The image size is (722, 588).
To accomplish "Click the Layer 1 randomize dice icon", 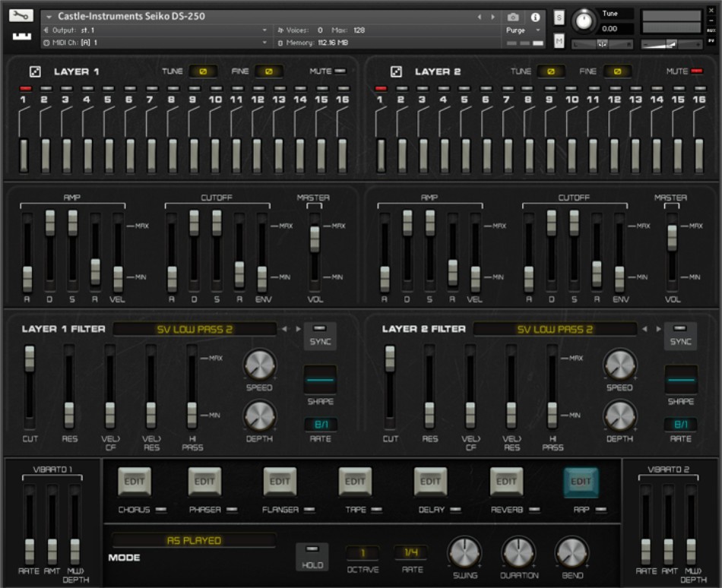I will click(x=35, y=71).
